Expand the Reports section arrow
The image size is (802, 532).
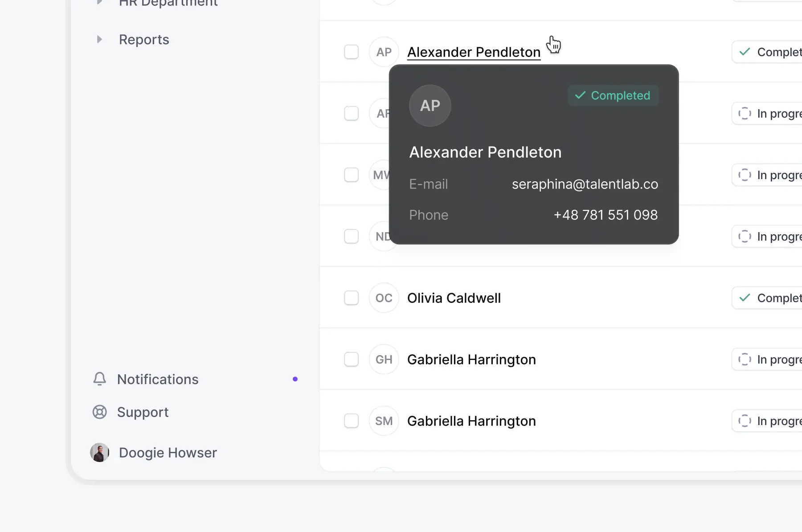[x=99, y=40]
